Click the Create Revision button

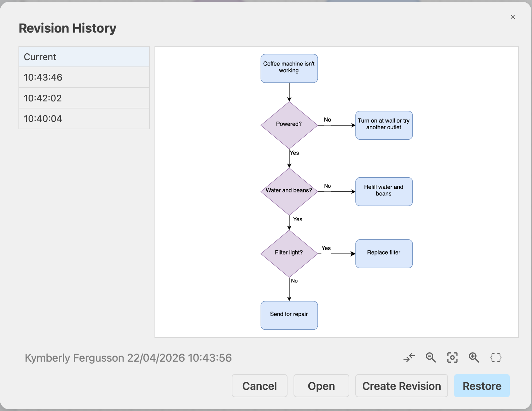pos(402,386)
